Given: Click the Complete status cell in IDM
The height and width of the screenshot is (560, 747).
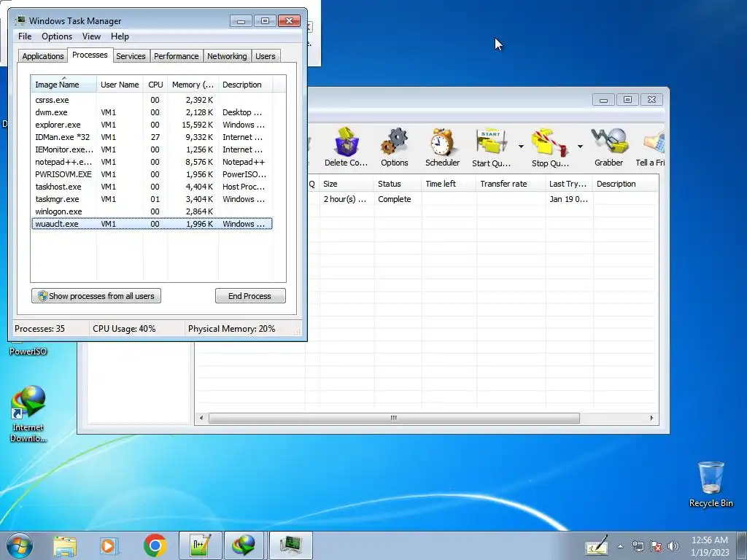Looking at the screenshot, I should point(395,199).
